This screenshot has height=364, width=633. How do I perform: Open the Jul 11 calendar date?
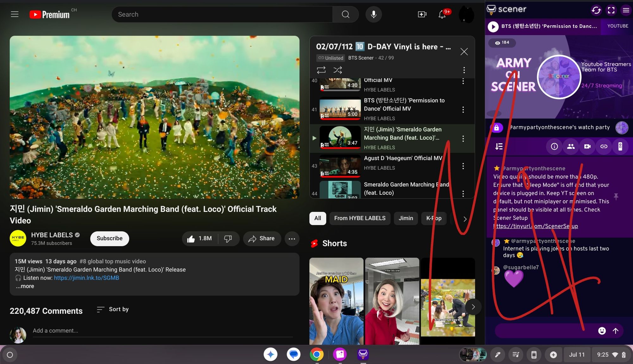(x=577, y=355)
